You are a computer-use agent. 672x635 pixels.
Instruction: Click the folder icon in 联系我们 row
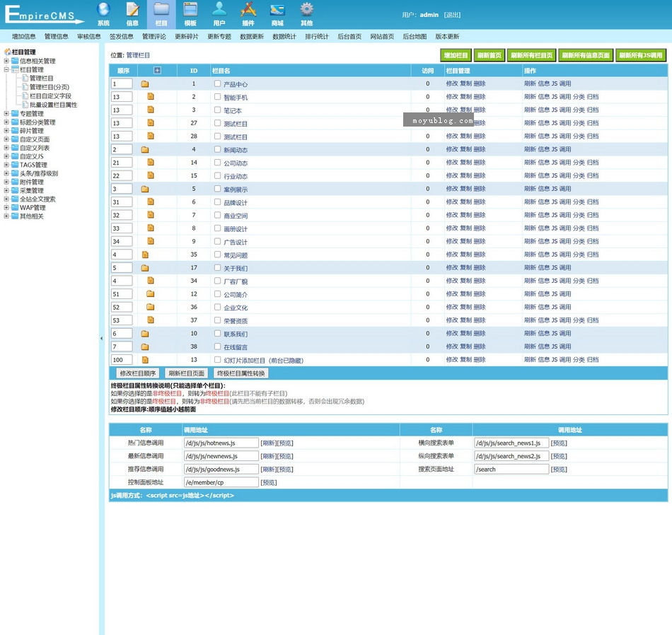145,333
